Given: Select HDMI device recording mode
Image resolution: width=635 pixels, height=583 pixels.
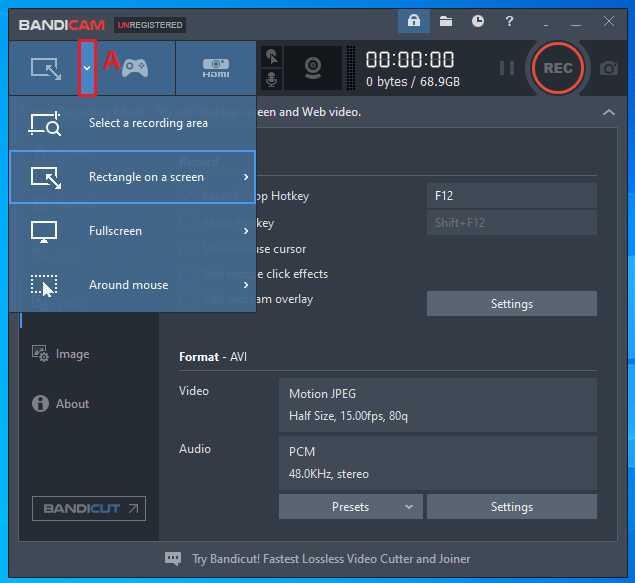Looking at the screenshot, I should 215,67.
